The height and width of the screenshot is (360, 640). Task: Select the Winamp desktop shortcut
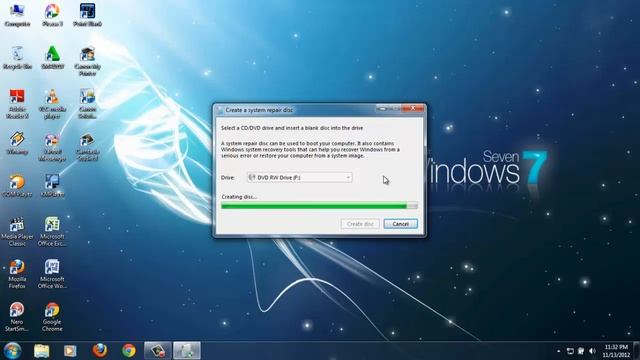17,143
